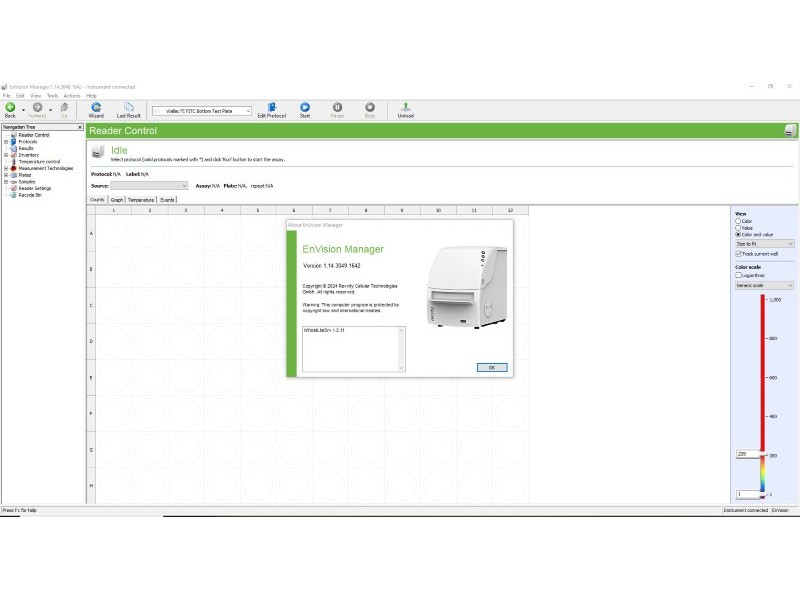Open the Size to fit dropdown
The image size is (800, 600).
[764, 244]
